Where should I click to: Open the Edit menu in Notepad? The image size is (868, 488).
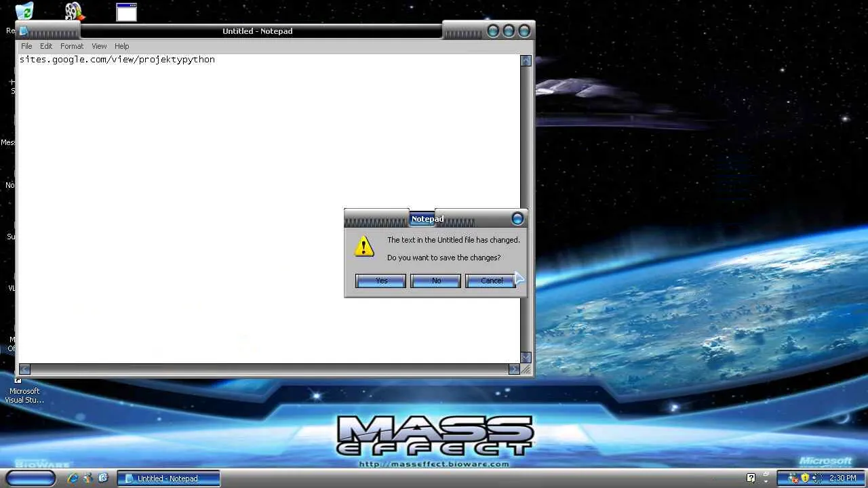[x=46, y=46]
